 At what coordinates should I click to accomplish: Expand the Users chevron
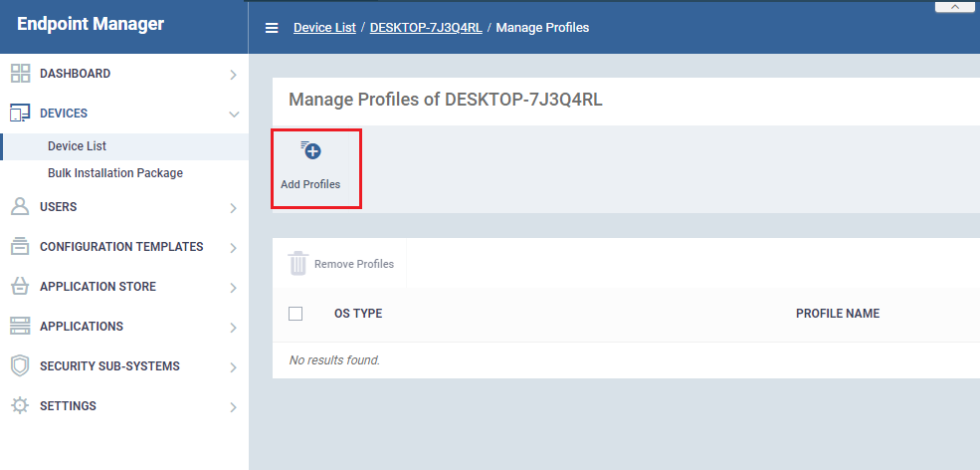[x=233, y=208]
